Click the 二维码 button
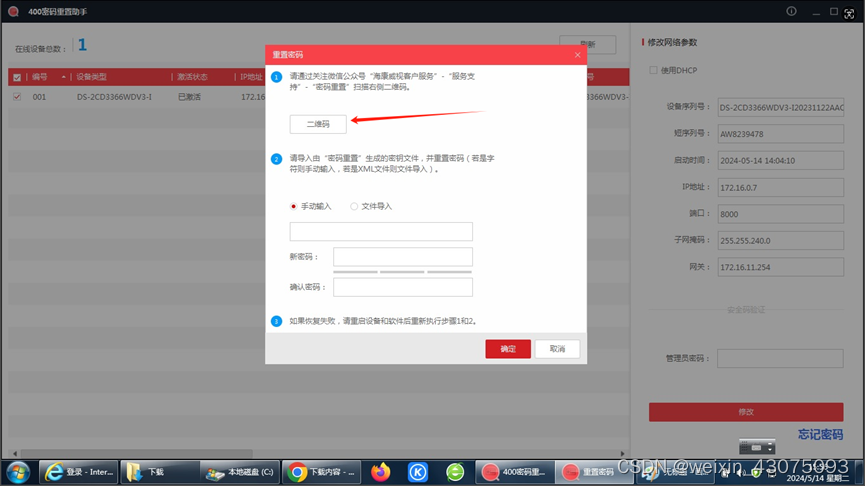 (x=318, y=124)
